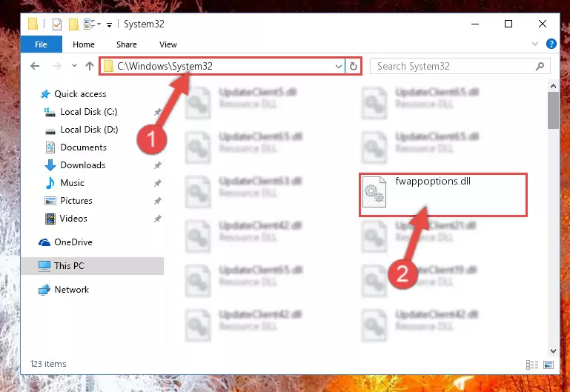Click the New folder icon in title bar
The image size is (570, 392).
tap(73, 24)
